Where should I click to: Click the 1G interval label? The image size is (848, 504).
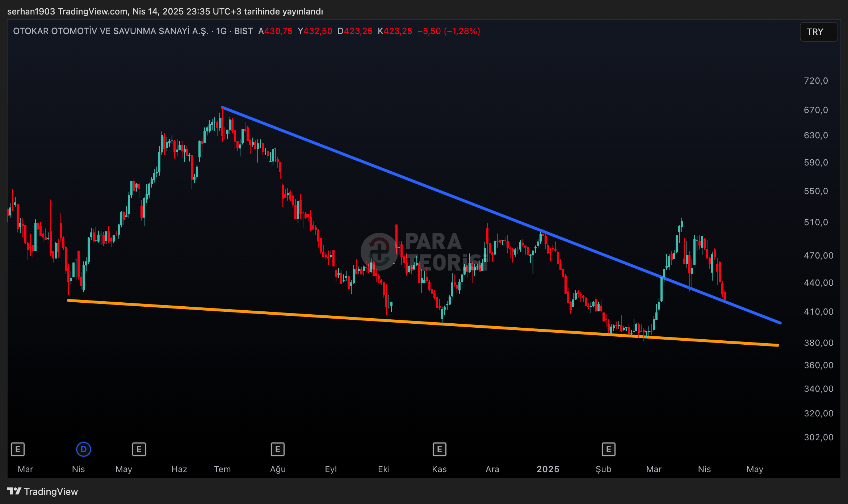pos(221,31)
